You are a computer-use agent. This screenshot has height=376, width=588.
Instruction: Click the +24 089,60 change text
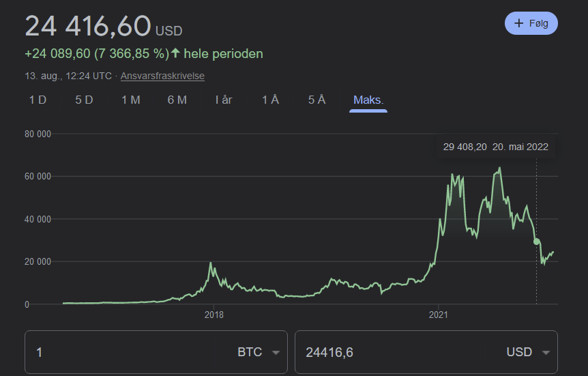click(57, 54)
